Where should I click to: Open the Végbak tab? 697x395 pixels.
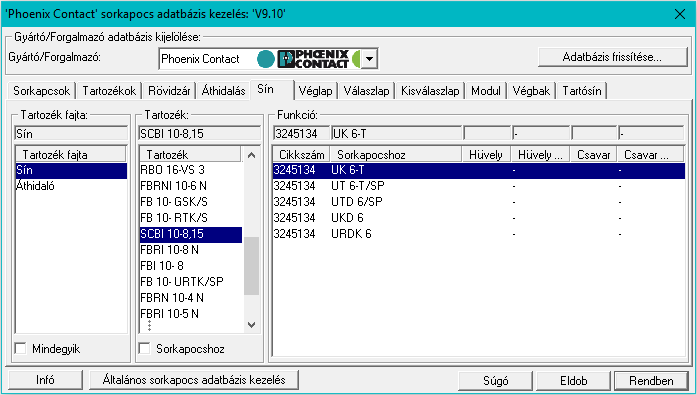(531, 91)
